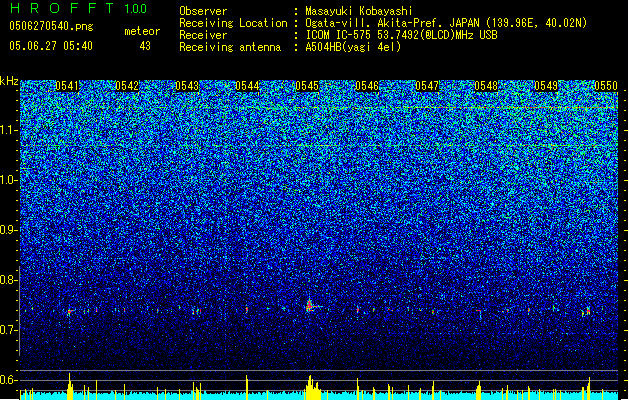This screenshot has height=400, width=629.
Task: Click the 0.8 kHz axis label
Action: click(9, 280)
